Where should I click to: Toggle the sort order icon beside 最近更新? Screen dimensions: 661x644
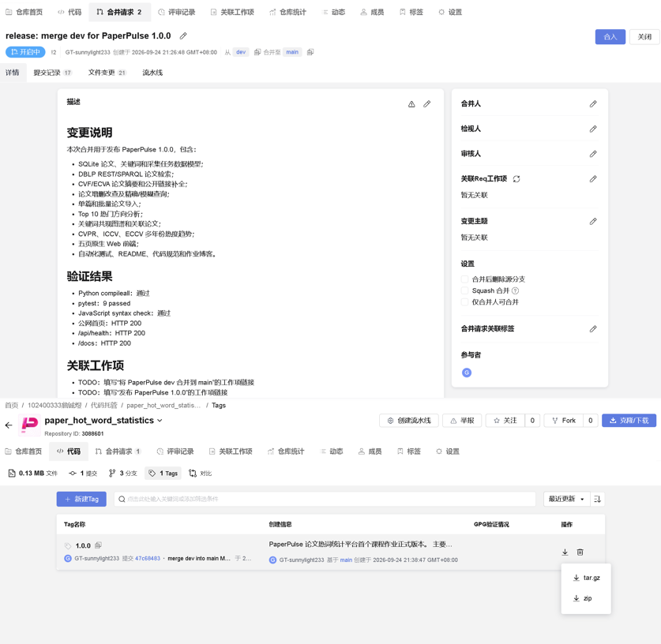(x=597, y=499)
